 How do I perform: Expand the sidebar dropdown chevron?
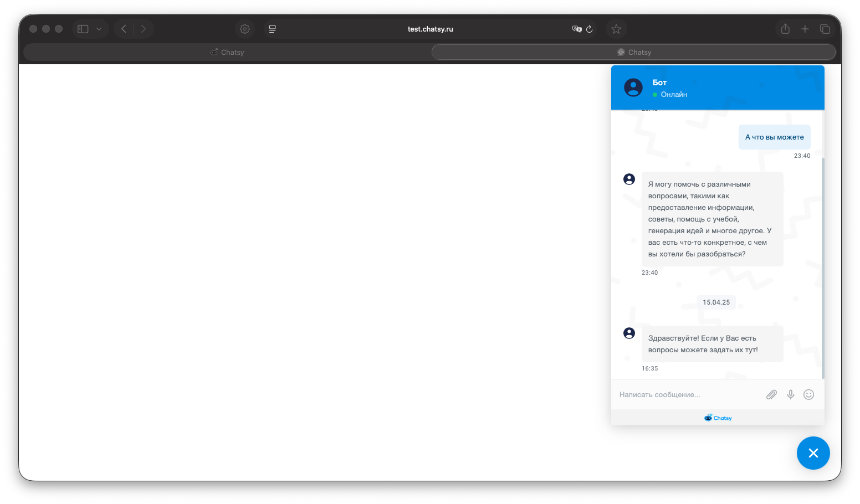pos(99,29)
